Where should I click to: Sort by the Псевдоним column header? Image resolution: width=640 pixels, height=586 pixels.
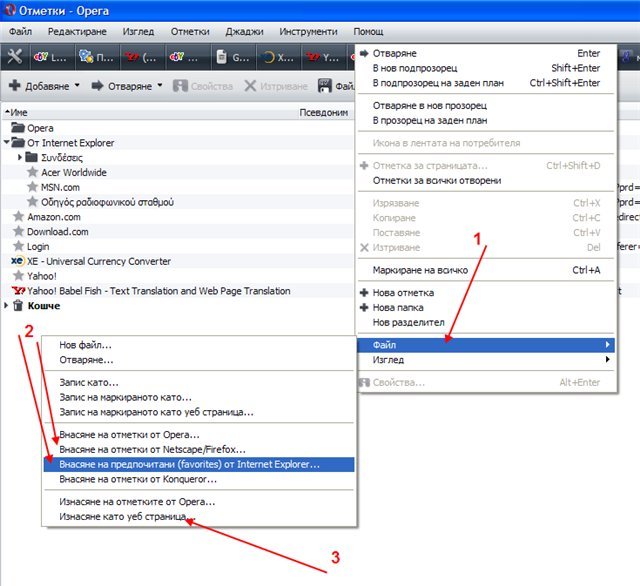point(324,112)
